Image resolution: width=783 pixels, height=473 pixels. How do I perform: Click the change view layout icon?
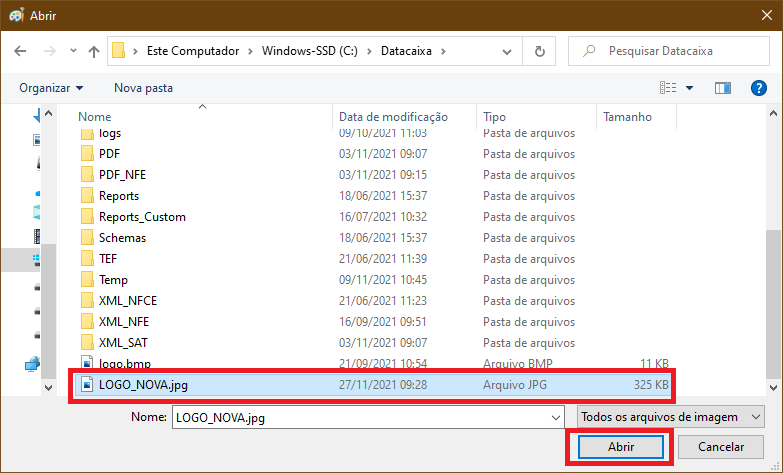[x=668, y=88]
